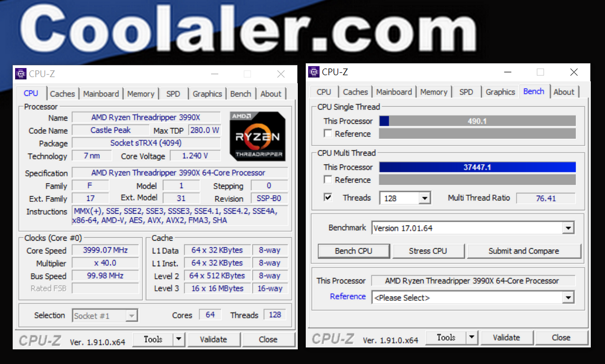Click the Cores count value 64
The height and width of the screenshot is (364, 605).
(x=210, y=315)
